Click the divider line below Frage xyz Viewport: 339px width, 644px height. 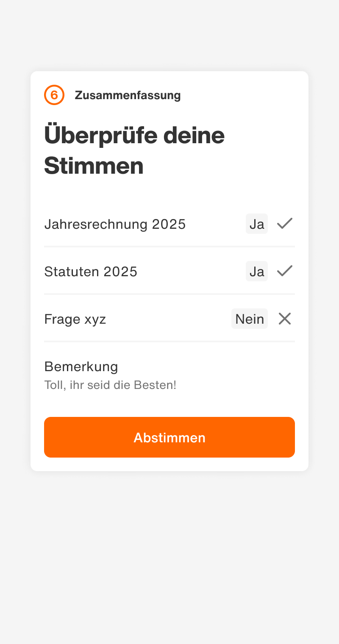tap(169, 341)
